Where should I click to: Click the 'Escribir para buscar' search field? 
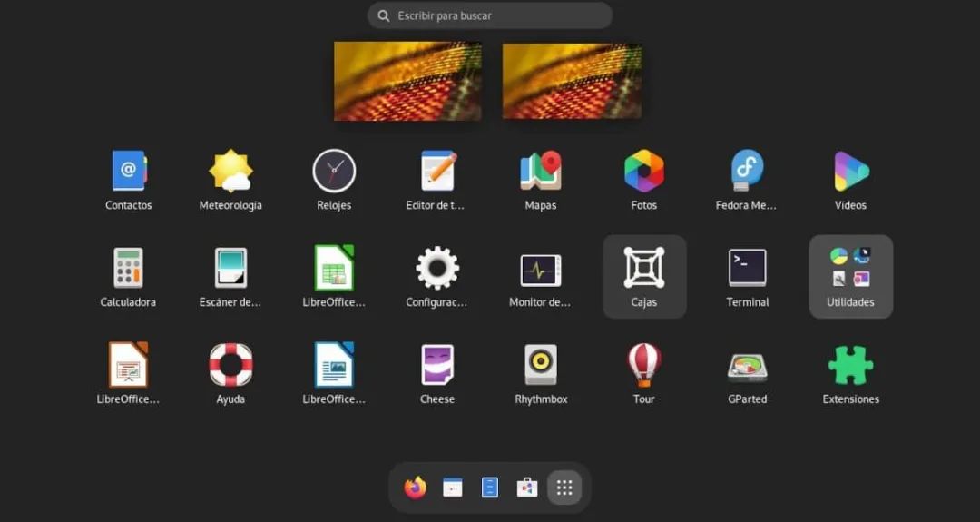pyautogui.click(x=489, y=15)
